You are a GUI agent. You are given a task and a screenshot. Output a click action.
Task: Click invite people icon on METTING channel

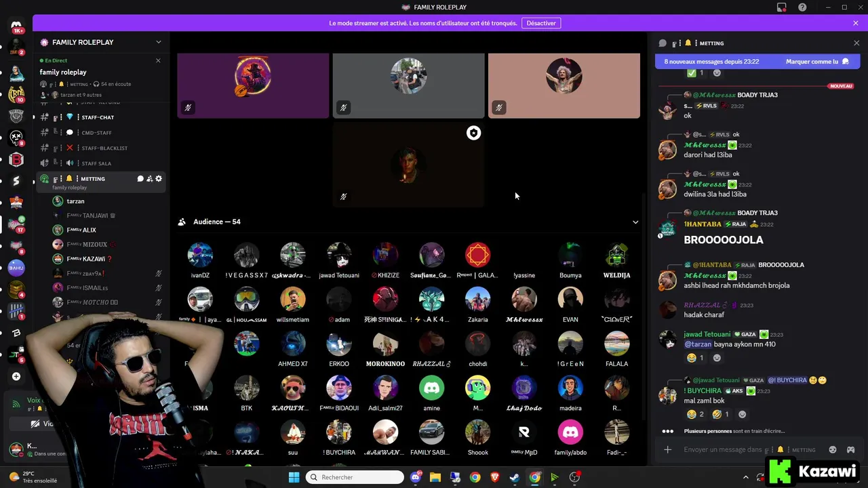[x=149, y=179]
